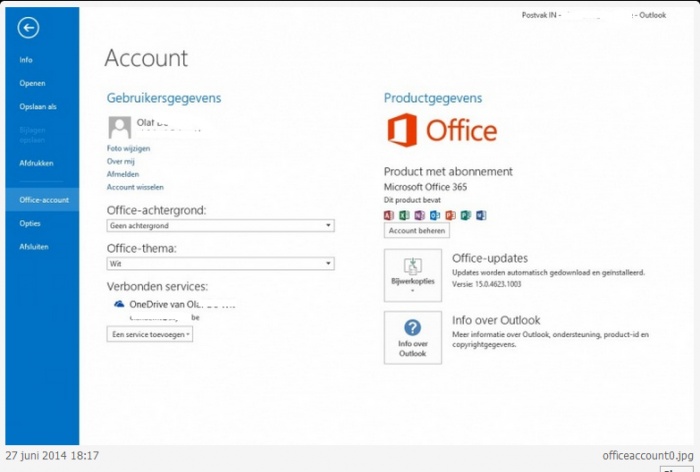Screen dimensions: 700x472
Task: Click the Over mij link
Action: coord(121,161)
